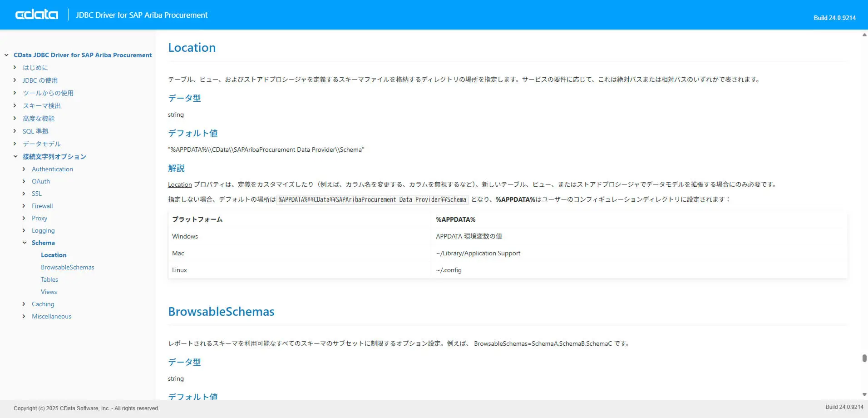Expand the Logging chevron

(24, 230)
